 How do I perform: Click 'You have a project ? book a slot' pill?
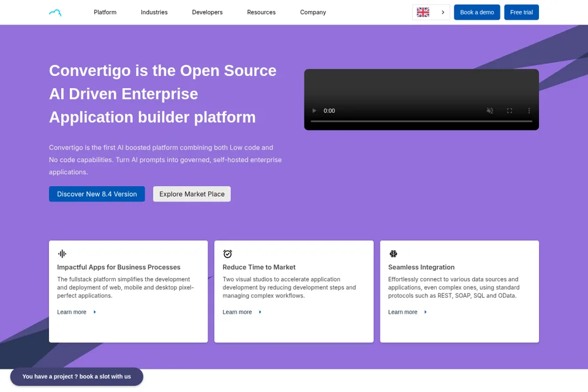[x=77, y=377]
